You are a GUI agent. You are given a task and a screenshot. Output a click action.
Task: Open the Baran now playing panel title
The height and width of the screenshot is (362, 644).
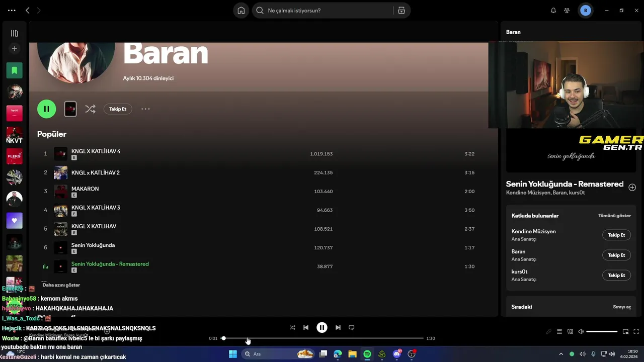(513, 32)
